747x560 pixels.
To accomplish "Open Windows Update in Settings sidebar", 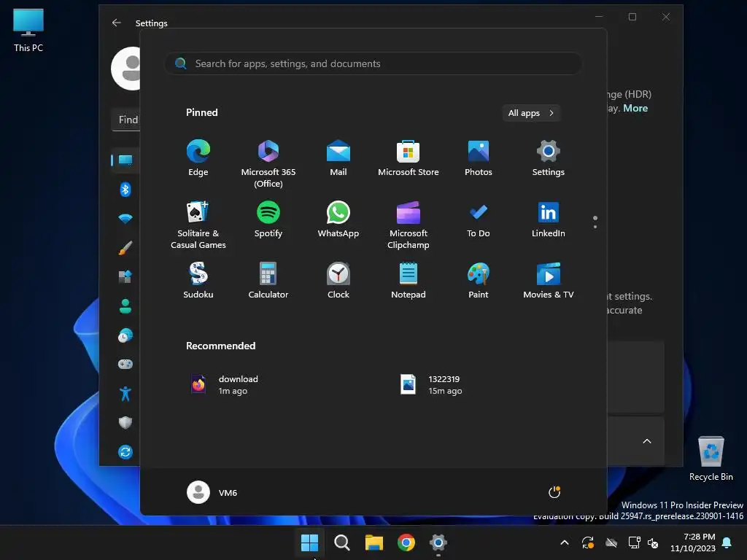I will [125, 452].
